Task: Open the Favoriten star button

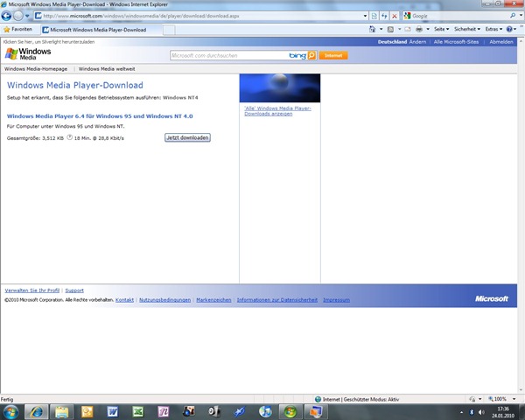Action: [x=17, y=30]
